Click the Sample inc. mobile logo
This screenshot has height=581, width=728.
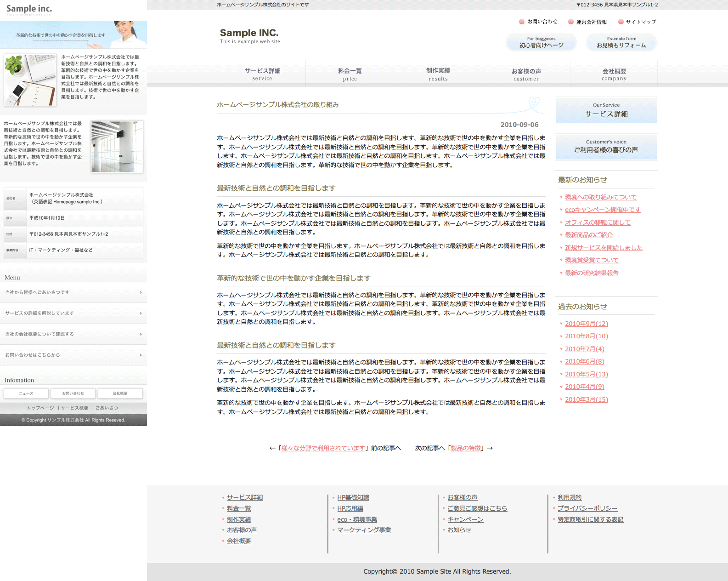[29, 9]
